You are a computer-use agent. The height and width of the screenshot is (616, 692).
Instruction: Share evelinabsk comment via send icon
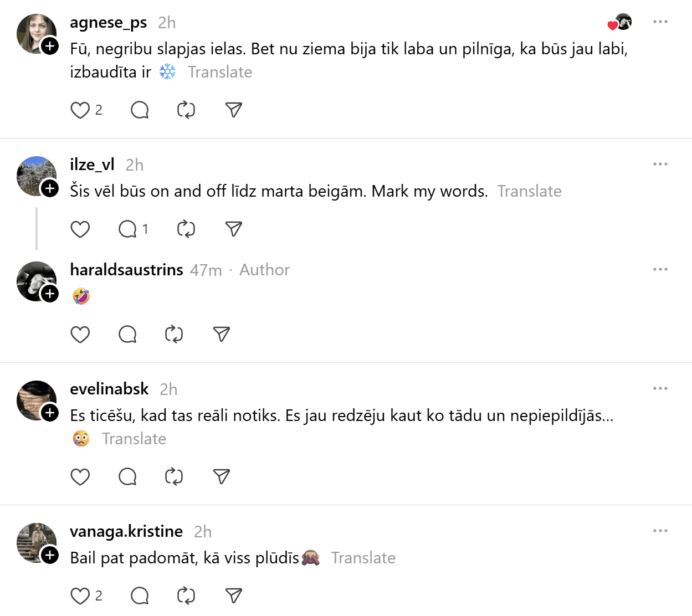click(222, 477)
